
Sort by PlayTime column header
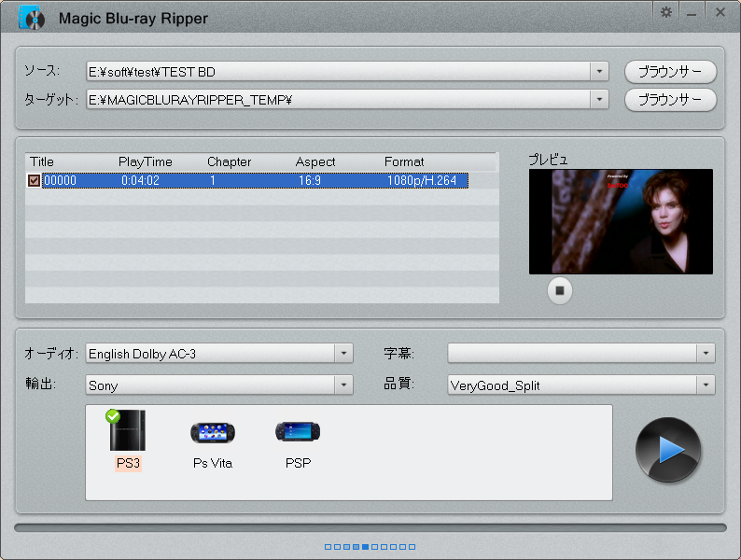[x=145, y=161]
